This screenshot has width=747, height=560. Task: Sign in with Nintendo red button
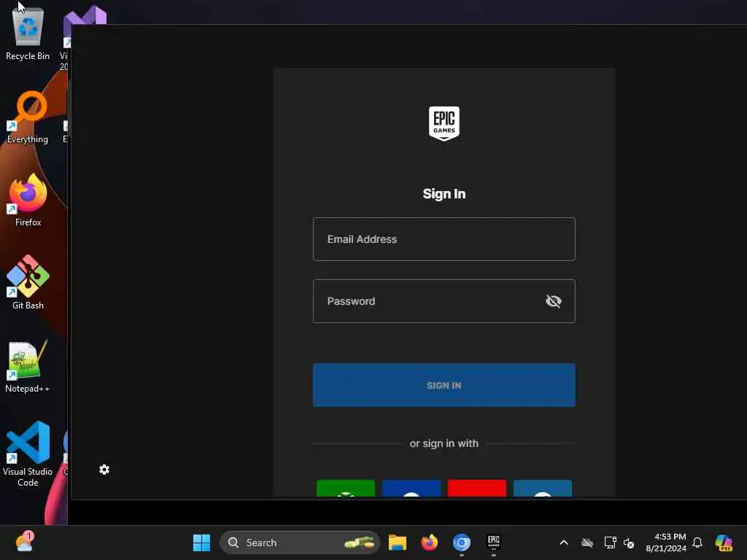click(x=477, y=489)
